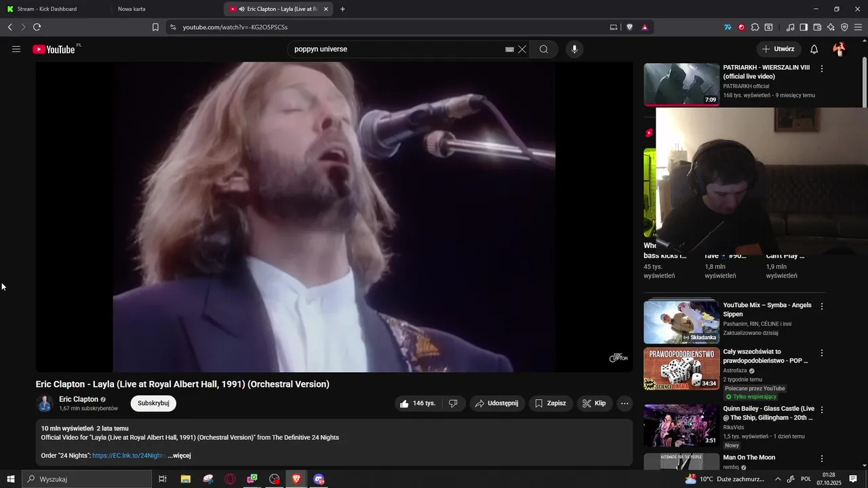
Task: Show hidden system tray icons
Action: (778, 479)
